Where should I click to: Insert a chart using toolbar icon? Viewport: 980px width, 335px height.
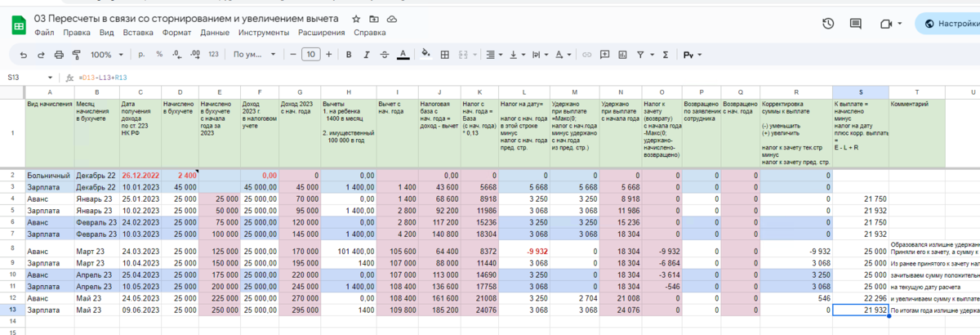622,55
